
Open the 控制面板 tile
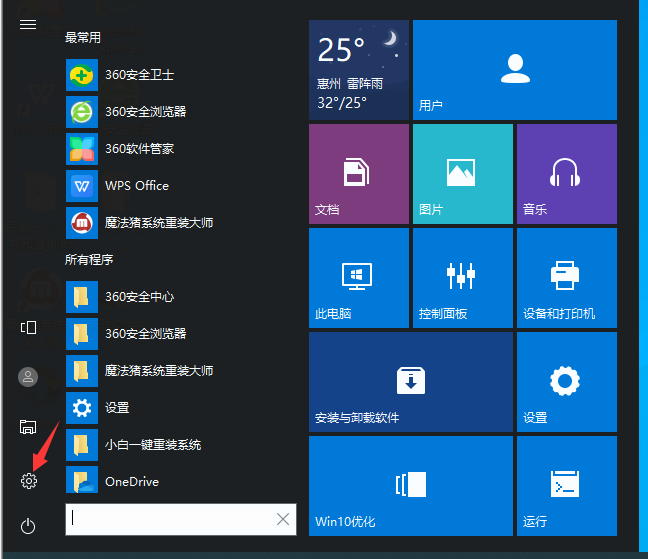[463, 278]
